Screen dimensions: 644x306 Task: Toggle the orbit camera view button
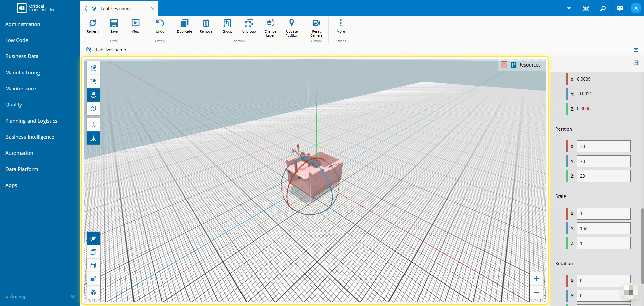tap(93, 238)
